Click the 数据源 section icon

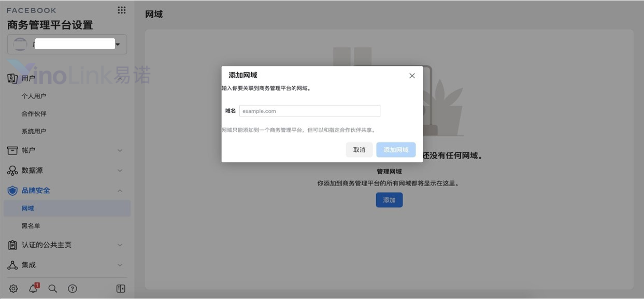point(12,170)
